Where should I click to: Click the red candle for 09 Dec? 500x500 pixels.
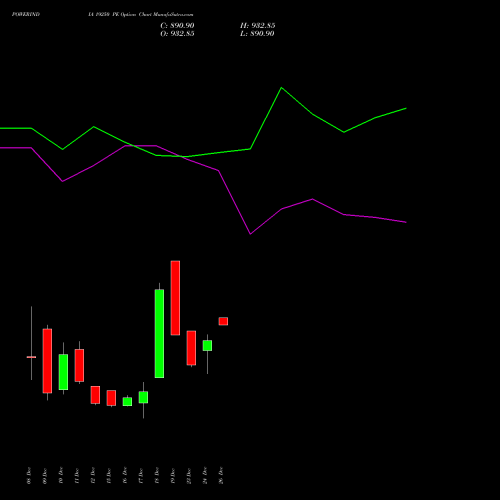point(47,361)
